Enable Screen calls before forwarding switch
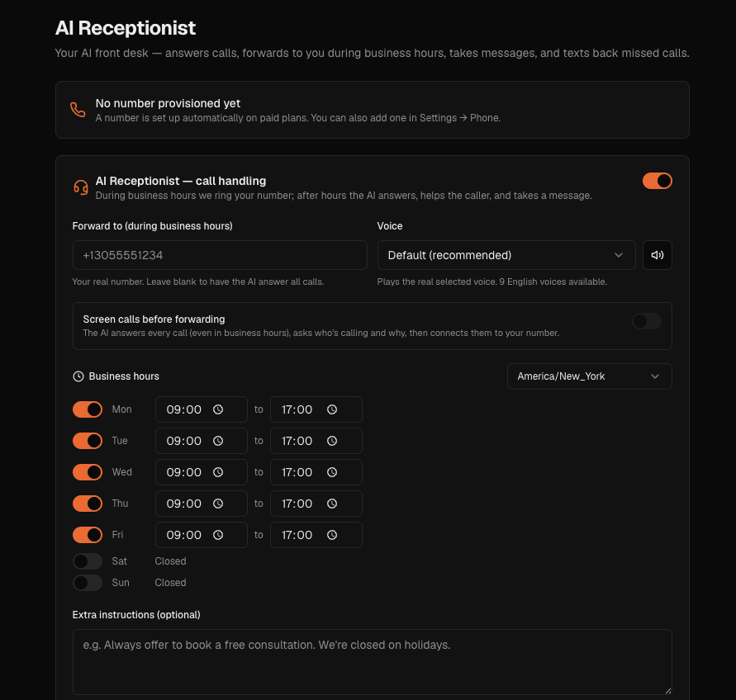736x700 pixels. point(647,321)
